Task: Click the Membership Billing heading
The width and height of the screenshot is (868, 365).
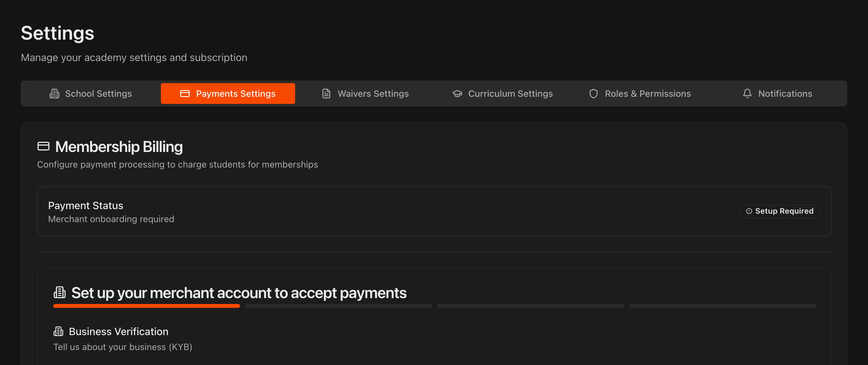Action: [x=119, y=147]
